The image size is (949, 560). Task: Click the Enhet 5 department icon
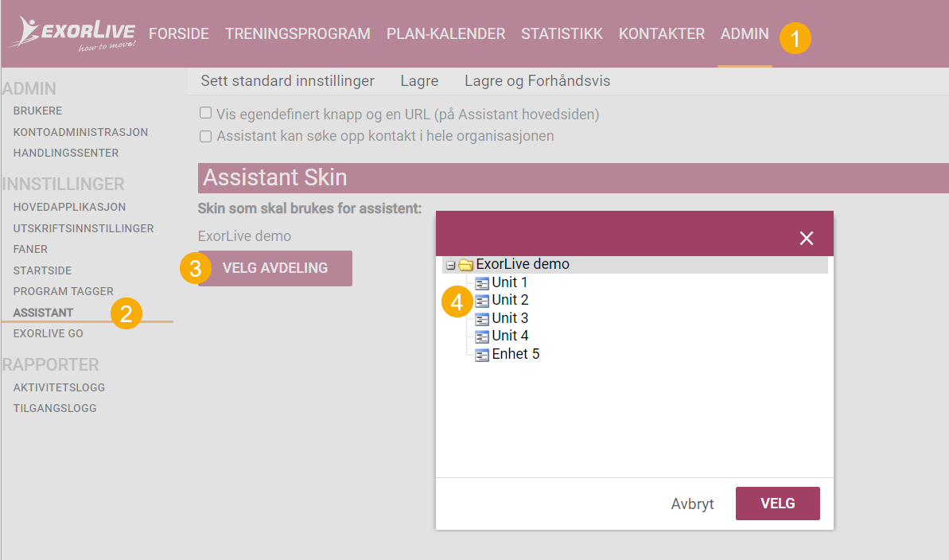(x=482, y=355)
